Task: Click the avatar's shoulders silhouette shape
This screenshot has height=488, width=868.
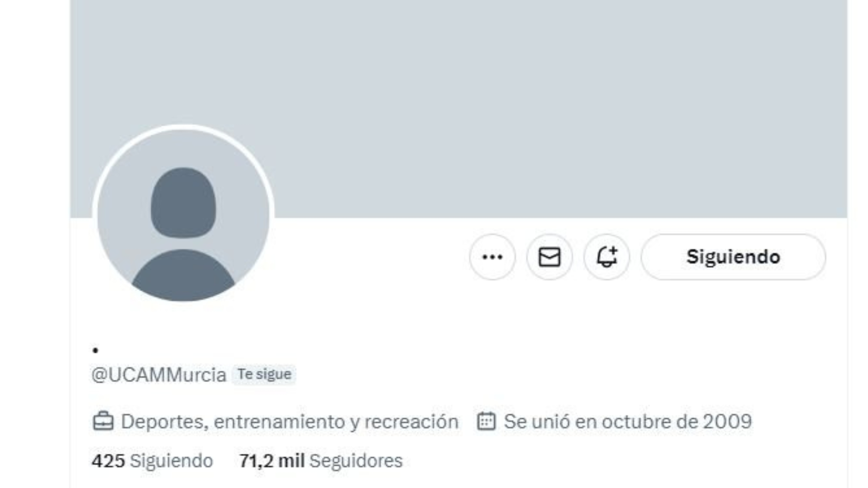Action: [183, 275]
